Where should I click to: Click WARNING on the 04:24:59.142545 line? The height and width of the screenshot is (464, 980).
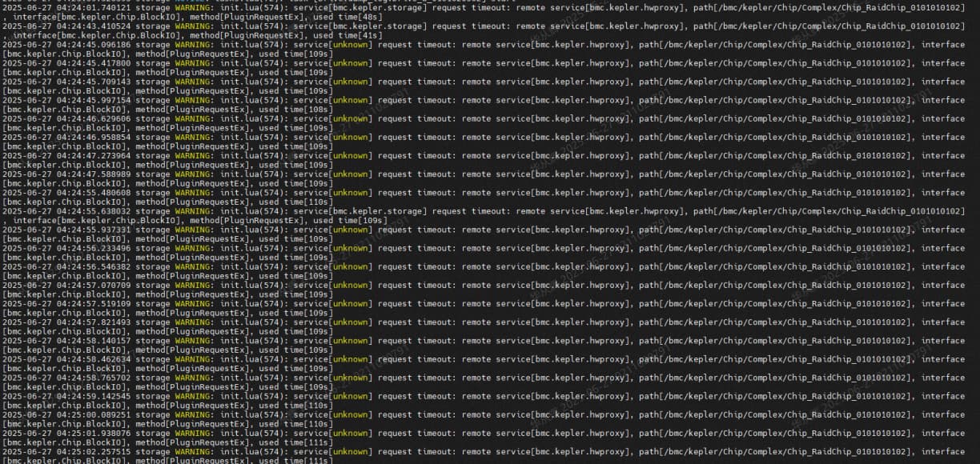[x=192, y=396]
